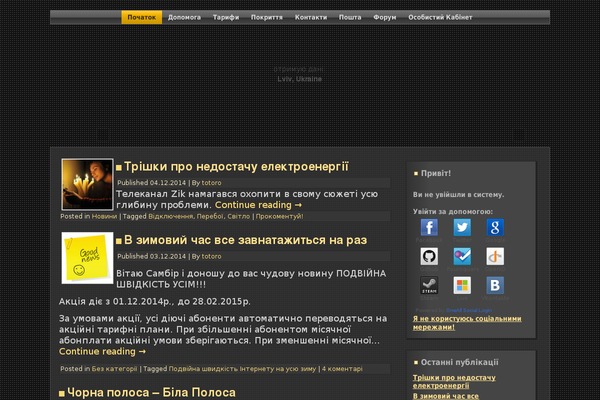Open the Тарифи menu item
600x400 pixels.
[226, 17]
